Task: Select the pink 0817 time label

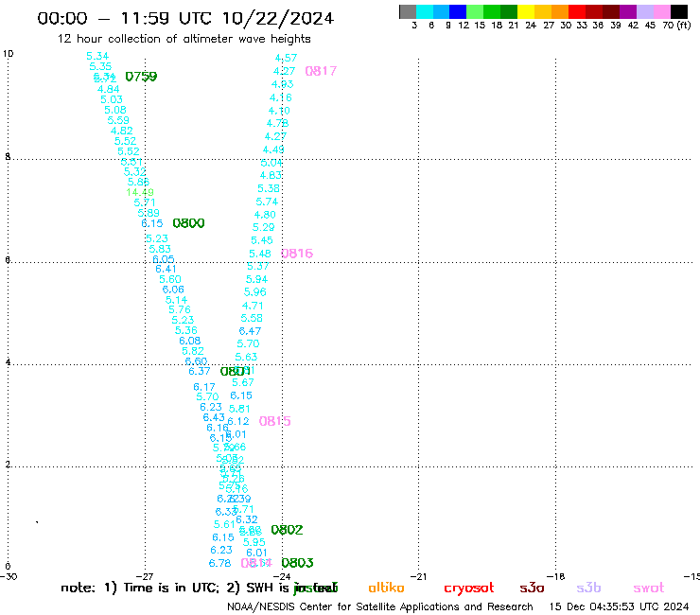Action: (321, 71)
